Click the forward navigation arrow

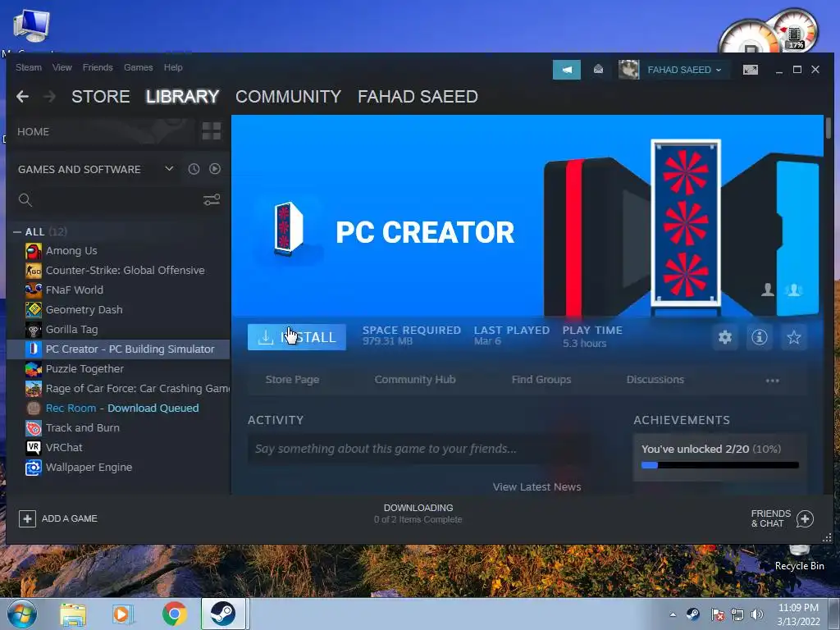click(x=50, y=97)
